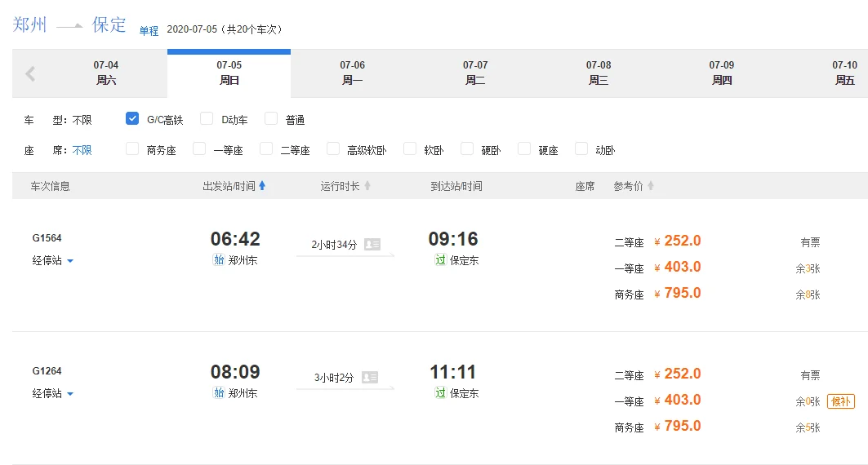Uncheck the G/C高铁 checkbox

point(132,119)
